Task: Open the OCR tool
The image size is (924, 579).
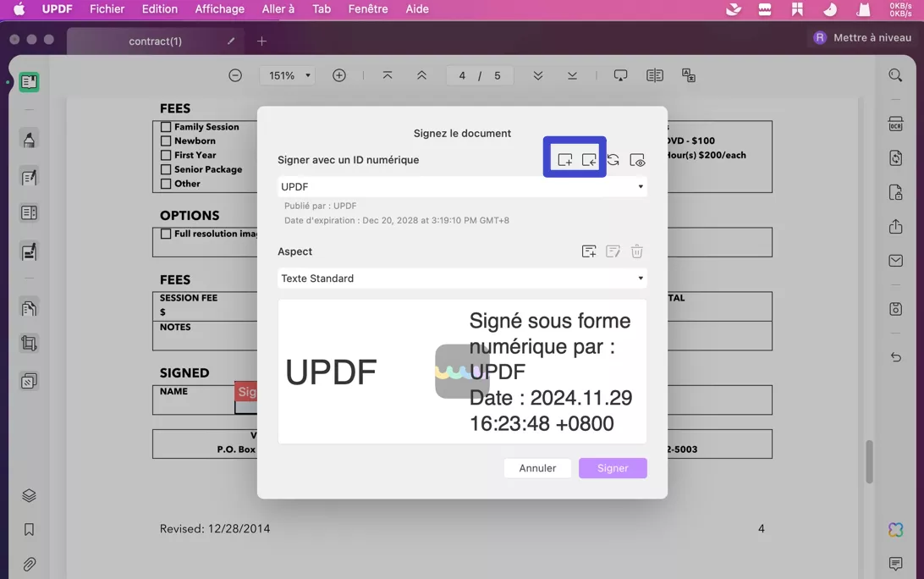Action: pyautogui.click(x=896, y=124)
